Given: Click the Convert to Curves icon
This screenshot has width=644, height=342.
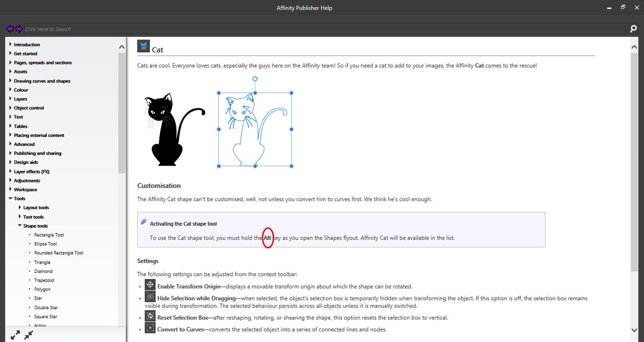Looking at the screenshot, I should click(150, 328).
